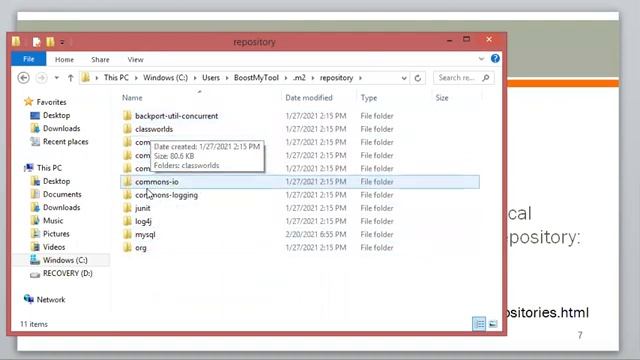Viewport: 640px width, 360px height.
Task: Open Downloads under This PC
Action: click(x=62, y=207)
